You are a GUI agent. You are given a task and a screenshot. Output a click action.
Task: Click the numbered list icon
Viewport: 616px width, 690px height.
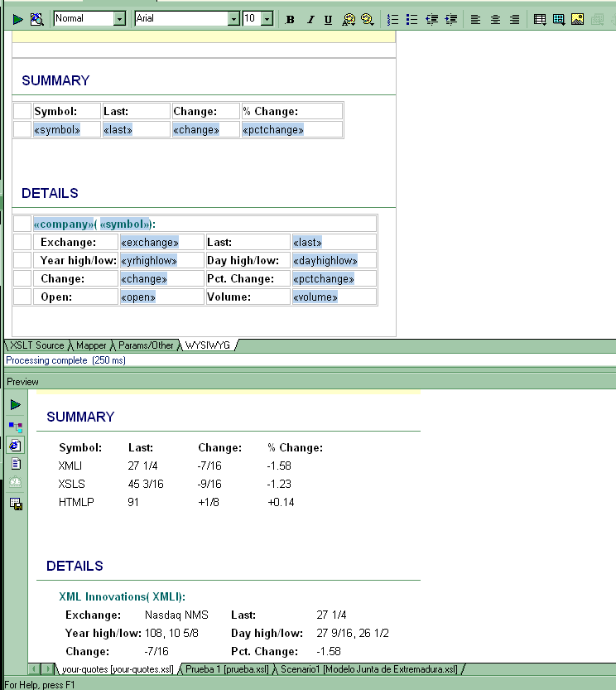[x=393, y=19]
